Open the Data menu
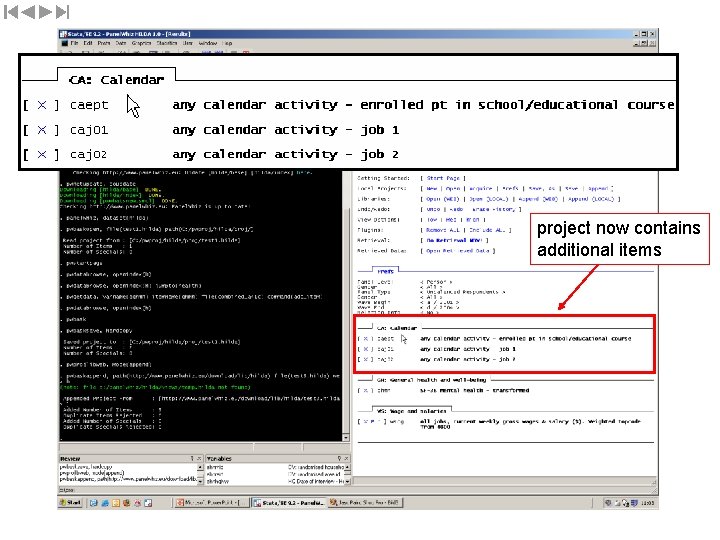This screenshot has height=540, width=720. point(121,43)
